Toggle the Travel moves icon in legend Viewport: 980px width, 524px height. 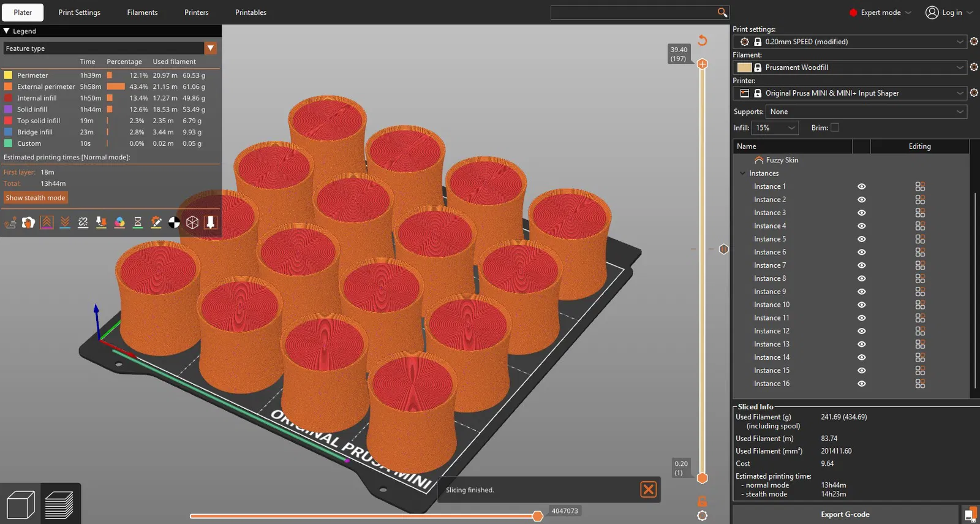[x=10, y=222]
